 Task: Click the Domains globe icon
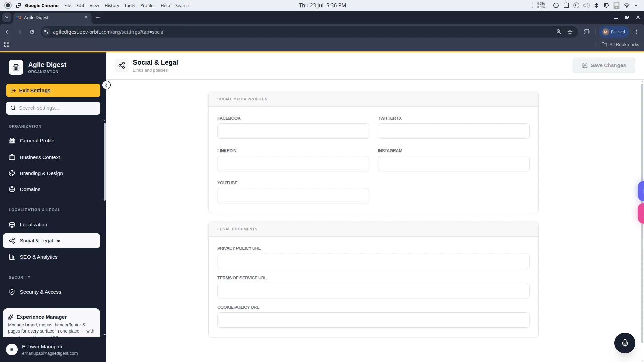tap(12, 189)
